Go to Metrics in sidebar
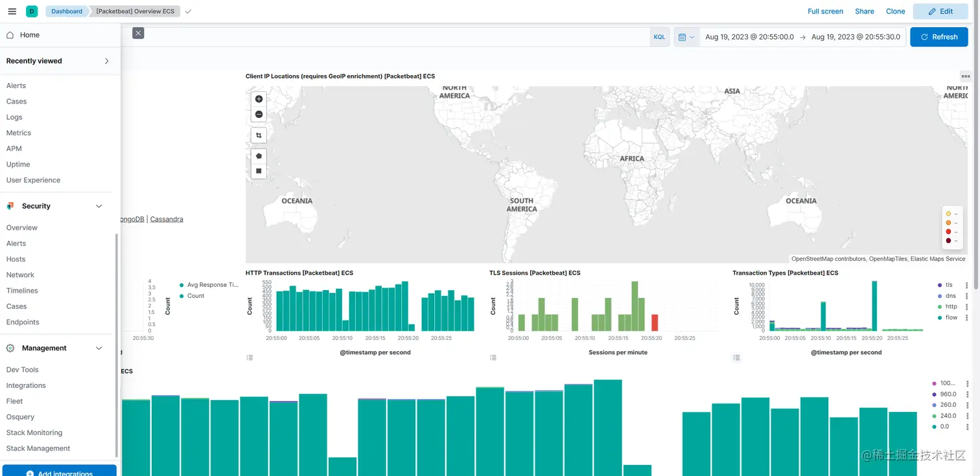 (x=19, y=133)
